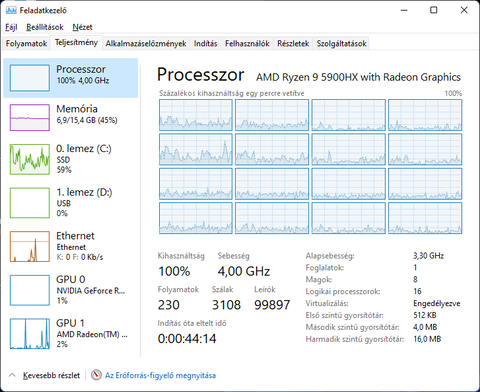
Task: Select GPU 1 AMD Radeon graph
Action: [30, 334]
